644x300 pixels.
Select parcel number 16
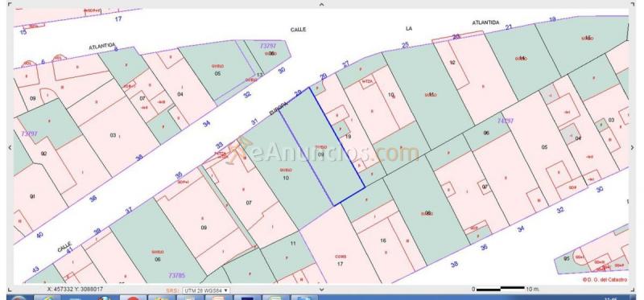[383, 240]
